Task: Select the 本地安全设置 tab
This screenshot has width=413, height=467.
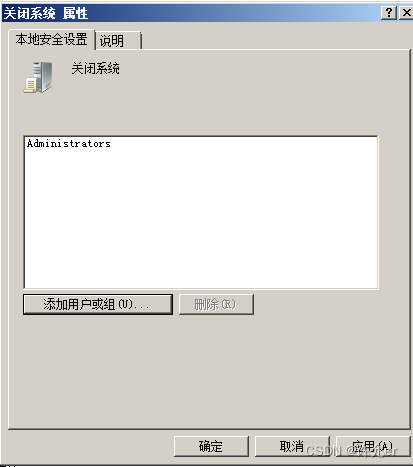Action: pos(51,40)
